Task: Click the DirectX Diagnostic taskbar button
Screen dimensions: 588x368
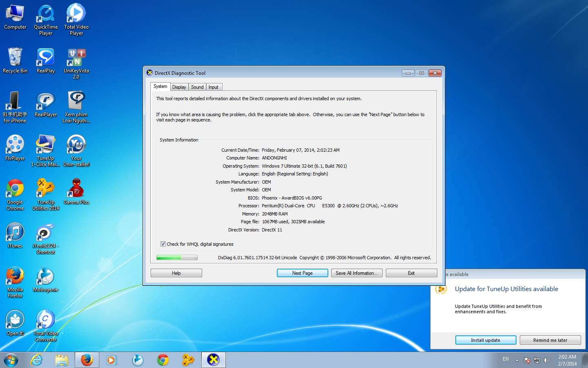Action: point(213,360)
